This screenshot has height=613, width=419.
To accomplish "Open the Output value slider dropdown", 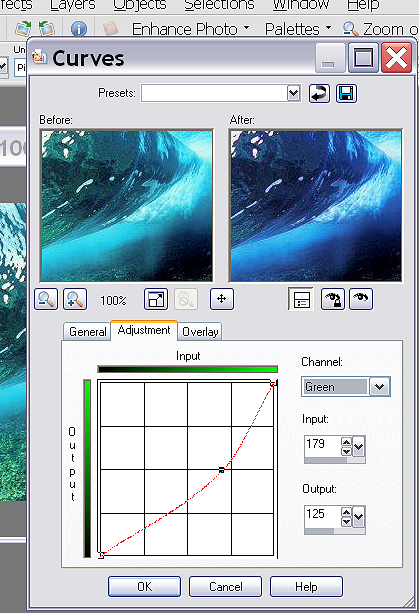I will tap(358, 516).
